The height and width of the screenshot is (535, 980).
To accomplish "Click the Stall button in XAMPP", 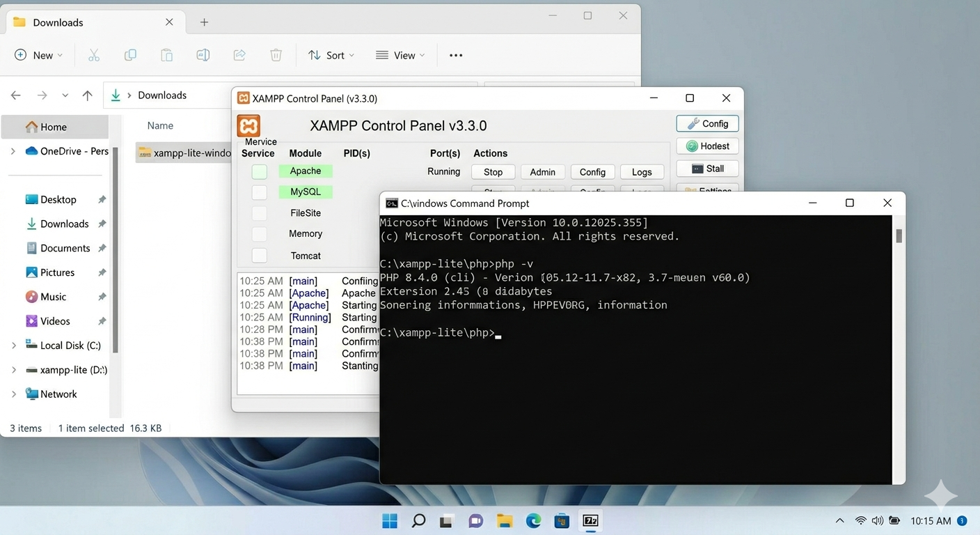I will (x=707, y=169).
